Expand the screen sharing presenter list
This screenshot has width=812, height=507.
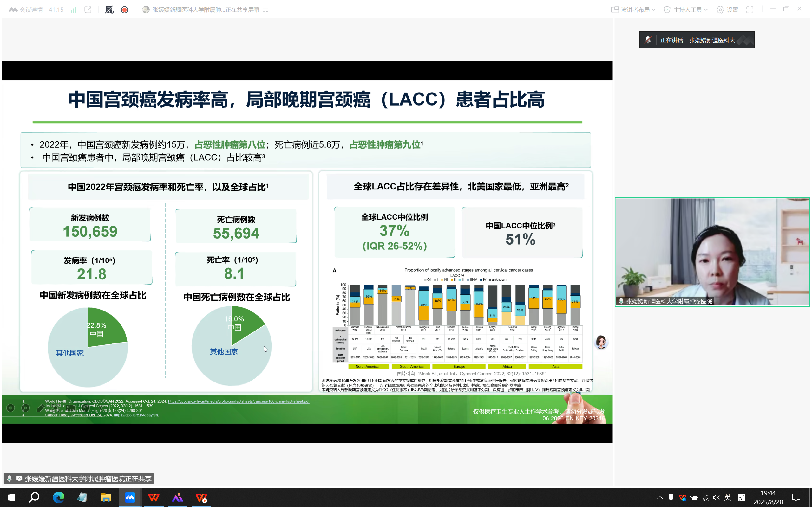265,10
